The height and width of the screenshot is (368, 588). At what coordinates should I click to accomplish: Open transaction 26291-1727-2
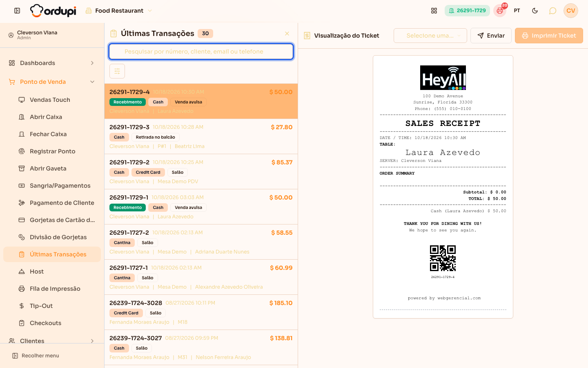[x=201, y=242]
